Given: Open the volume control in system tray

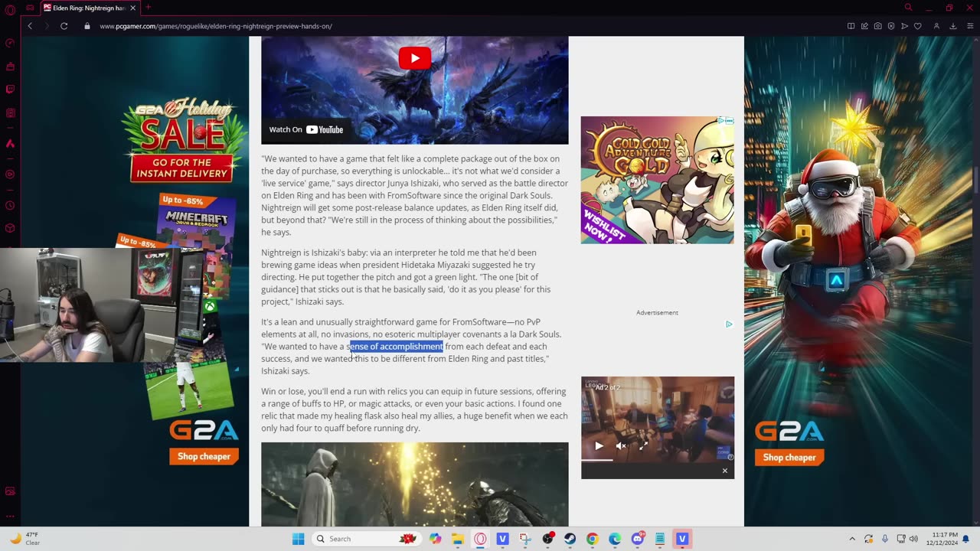Looking at the screenshot, I should [x=913, y=539].
